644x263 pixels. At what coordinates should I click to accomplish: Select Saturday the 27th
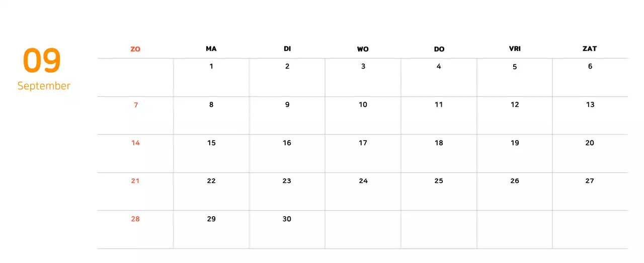pos(590,181)
